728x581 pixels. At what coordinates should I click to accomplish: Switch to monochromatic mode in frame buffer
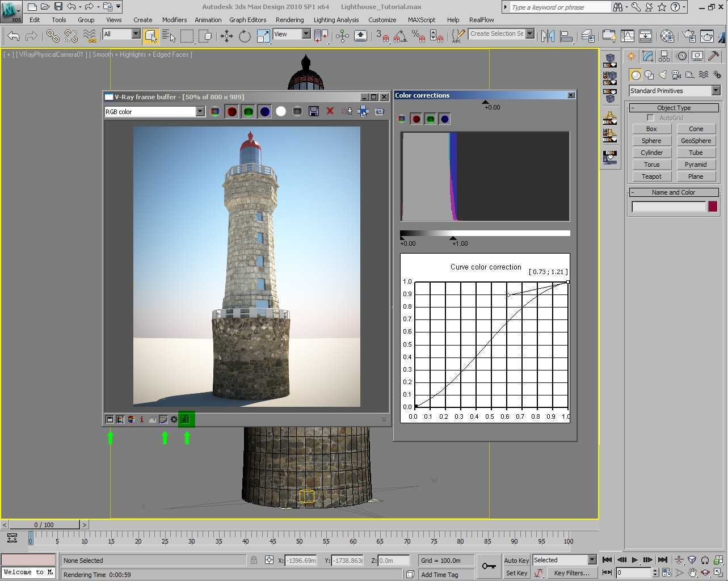point(297,111)
